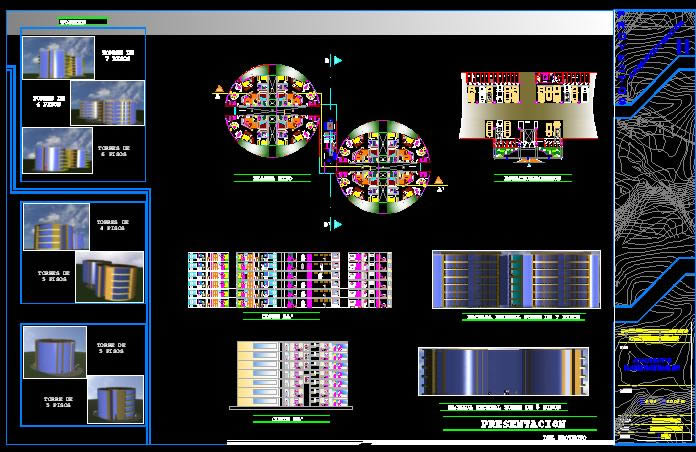The width and height of the screenshot is (696, 452).
Task: Click the 5-floor tower general facade elevation
Action: coord(502,372)
